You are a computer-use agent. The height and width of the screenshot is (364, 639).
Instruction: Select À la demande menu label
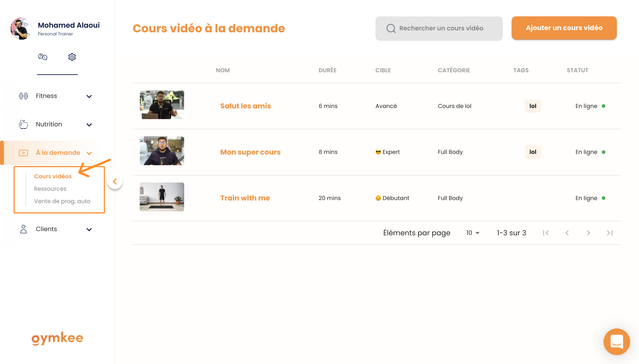(x=58, y=153)
